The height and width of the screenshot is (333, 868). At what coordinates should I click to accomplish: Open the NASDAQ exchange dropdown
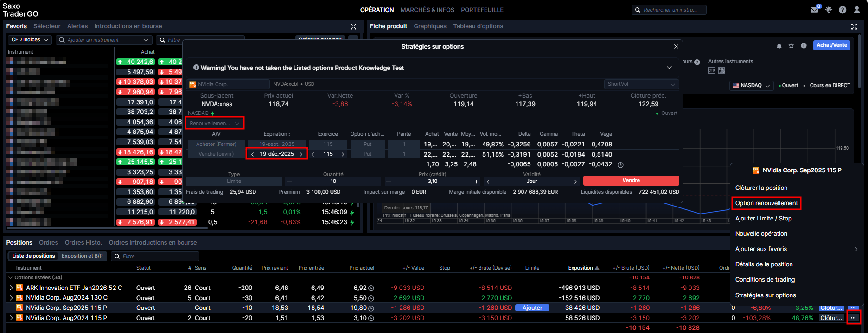[751, 86]
